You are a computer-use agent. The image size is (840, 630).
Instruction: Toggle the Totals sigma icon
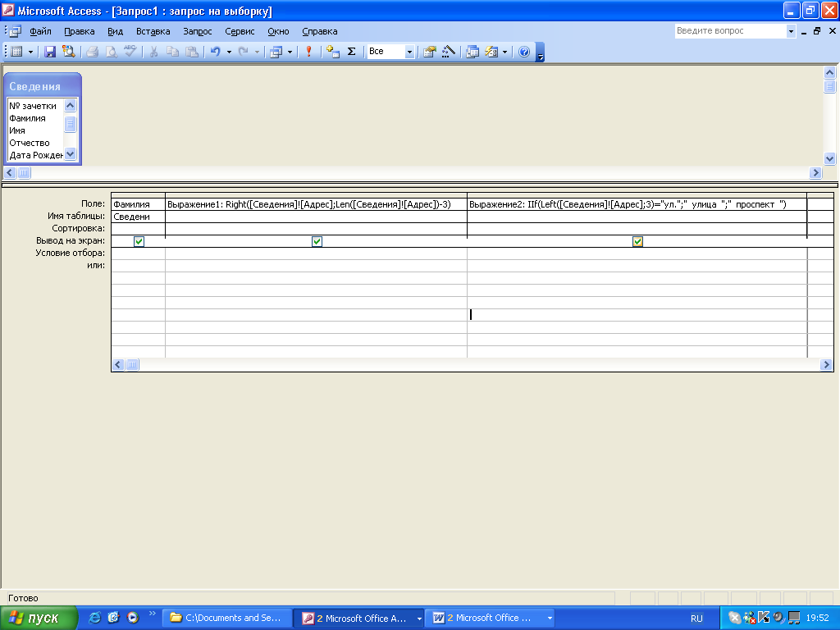(x=351, y=52)
